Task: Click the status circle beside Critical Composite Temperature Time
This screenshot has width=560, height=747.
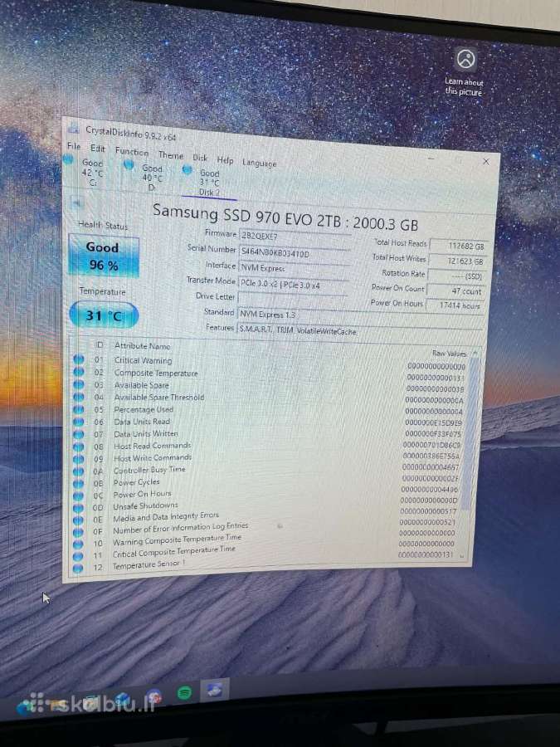Action: point(78,556)
